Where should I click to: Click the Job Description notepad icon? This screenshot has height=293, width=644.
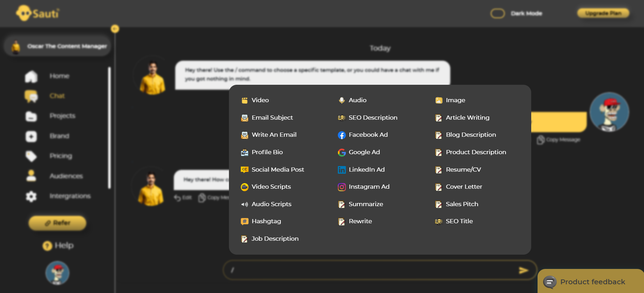click(x=245, y=239)
